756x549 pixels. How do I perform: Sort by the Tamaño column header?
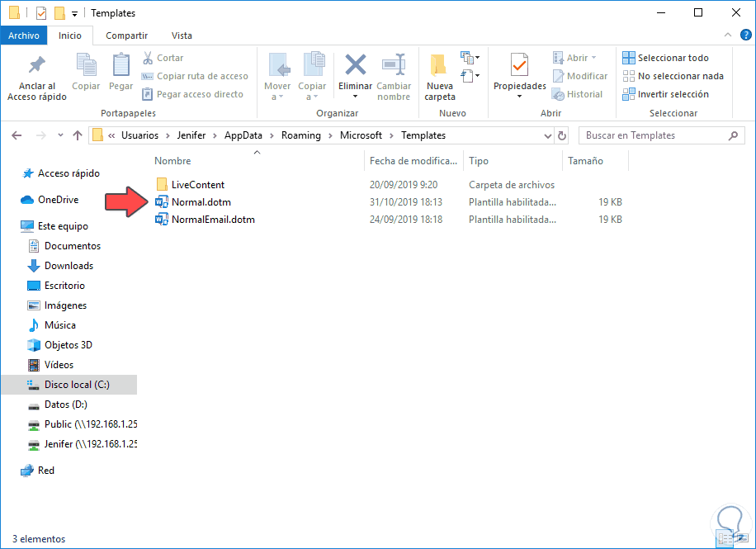[585, 161]
